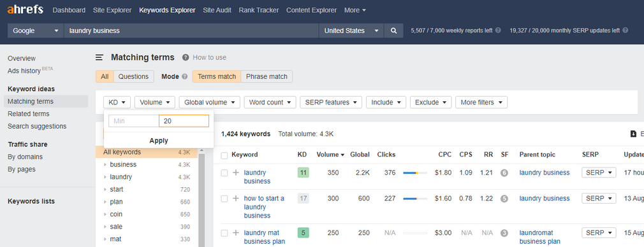Click help icon next to How to use
Image resolution: width=644 pixels, height=247 pixels.
[186, 57]
